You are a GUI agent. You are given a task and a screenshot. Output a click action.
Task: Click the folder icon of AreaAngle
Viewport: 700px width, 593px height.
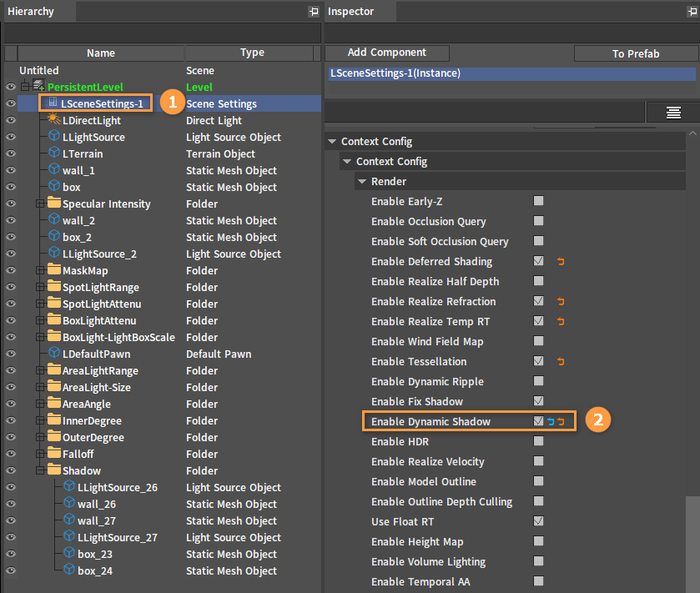click(x=54, y=403)
